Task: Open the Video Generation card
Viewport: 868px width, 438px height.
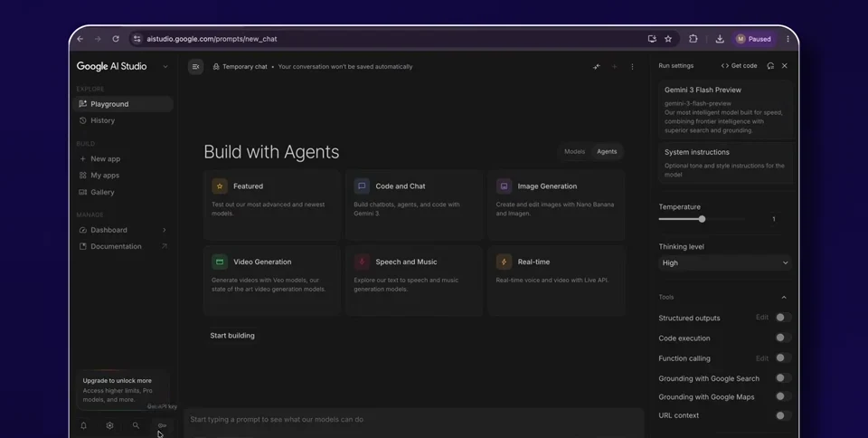Action: coord(271,281)
